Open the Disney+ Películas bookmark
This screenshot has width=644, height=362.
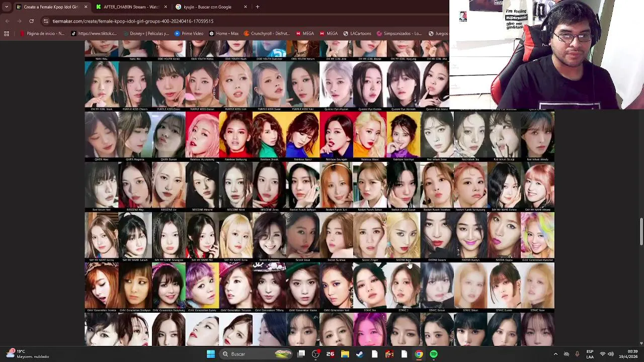[x=145, y=34]
